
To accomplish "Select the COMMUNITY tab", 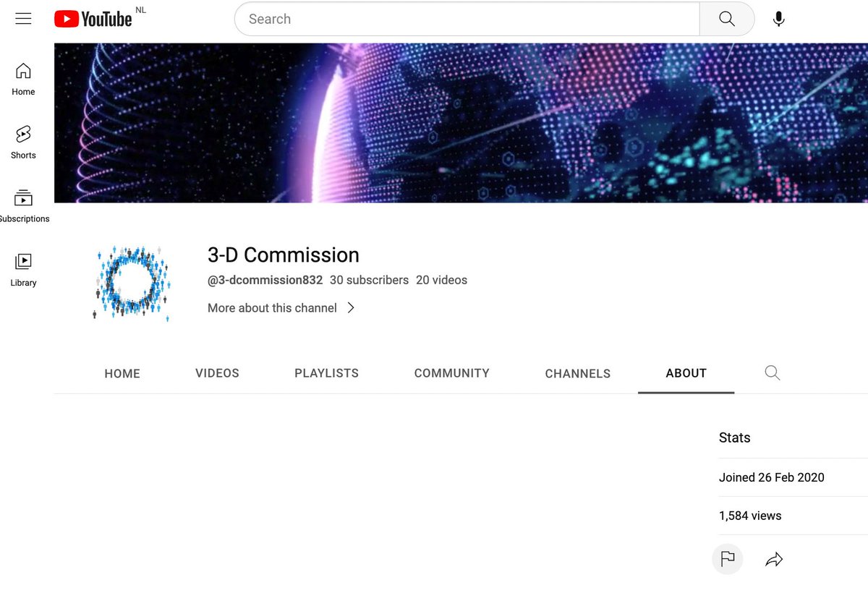I will [451, 373].
